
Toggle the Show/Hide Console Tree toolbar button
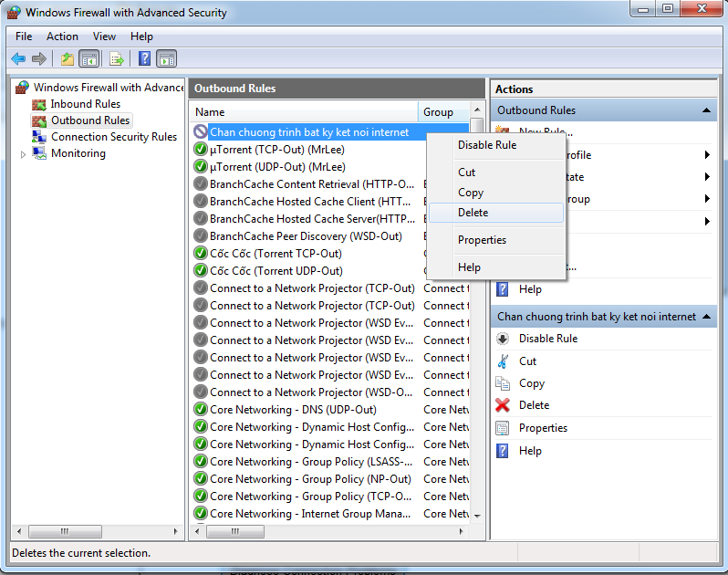click(89, 59)
